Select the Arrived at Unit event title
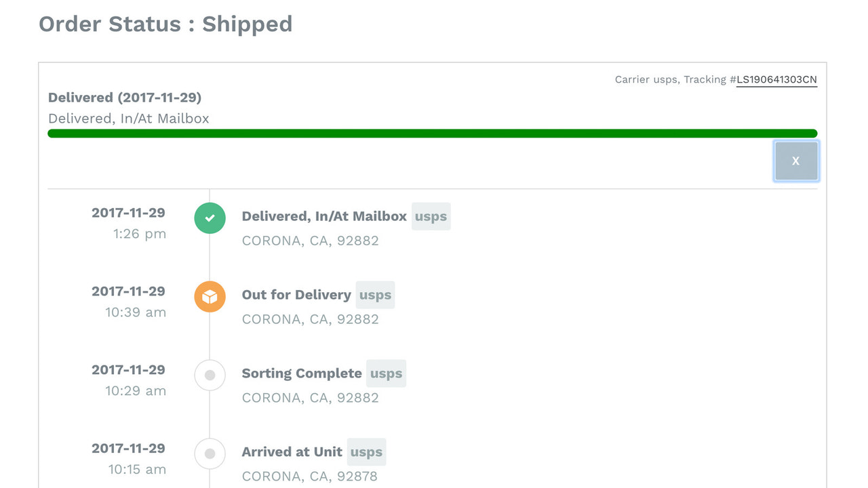The height and width of the screenshot is (488, 868). [x=292, y=452]
